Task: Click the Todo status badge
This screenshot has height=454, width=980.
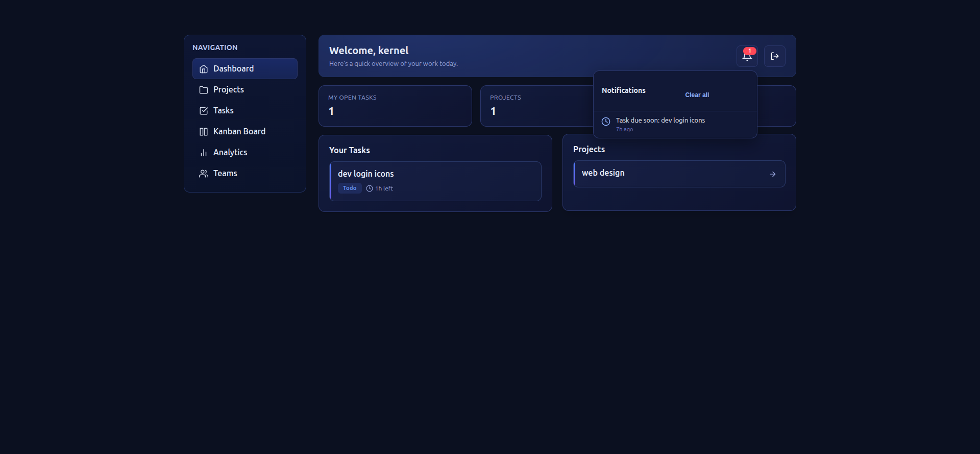Action: [x=350, y=188]
